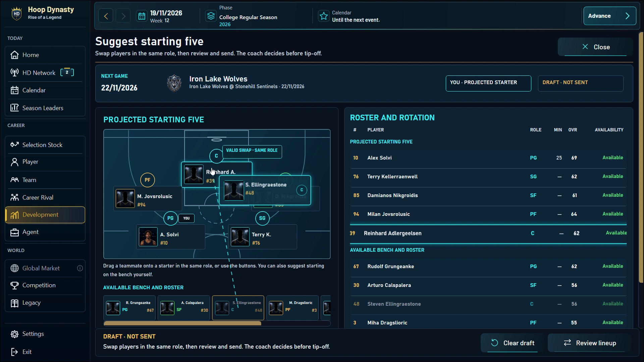Select the M. Dragslioric bench card
The image size is (644, 362).
[x=292, y=308]
